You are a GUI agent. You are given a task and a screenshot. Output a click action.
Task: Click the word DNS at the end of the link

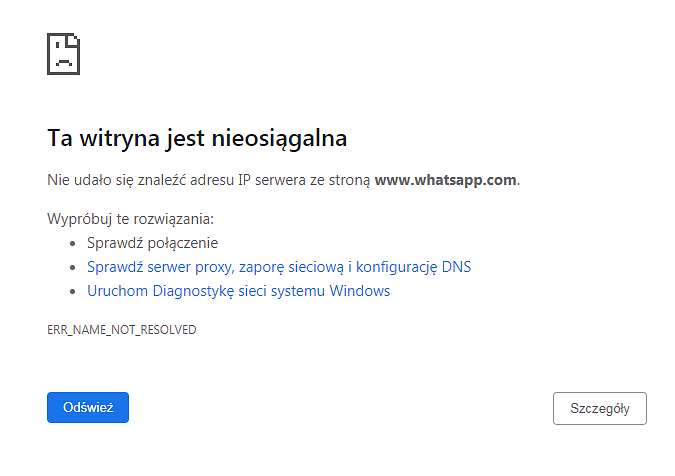(456, 267)
